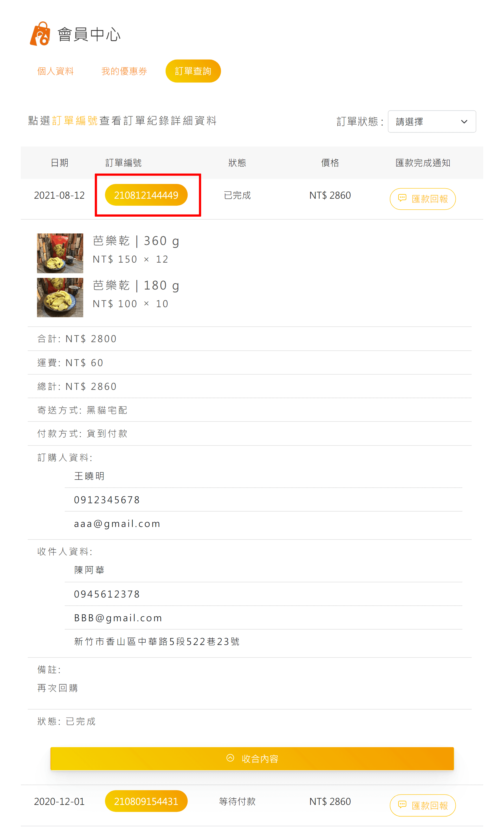Click the highlighted 訂單編號 text in instructions
The height and width of the screenshot is (835, 504).
pyautogui.click(x=75, y=120)
